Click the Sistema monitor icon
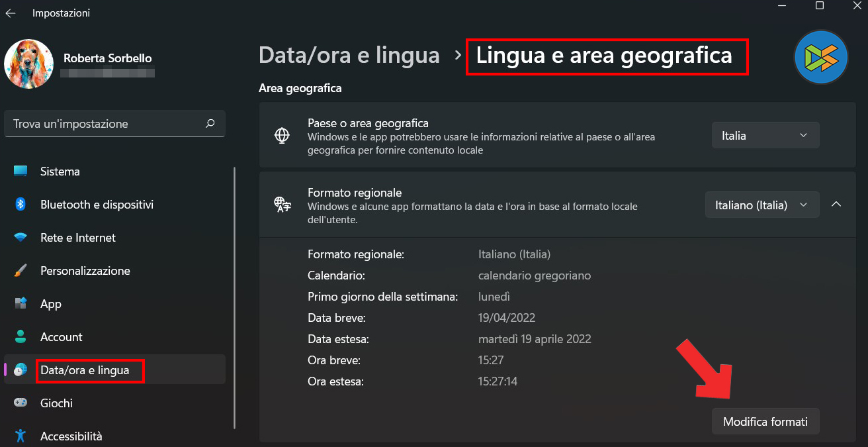 click(21, 172)
